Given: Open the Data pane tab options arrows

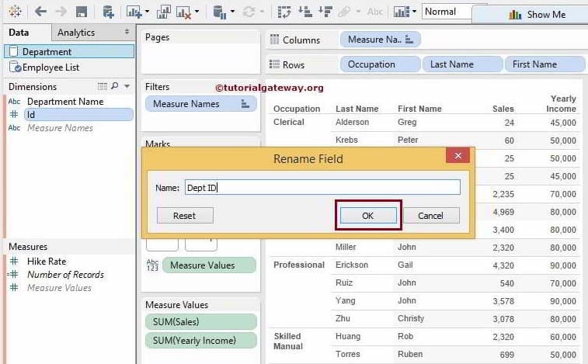Looking at the screenshot, I should [x=127, y=33].
